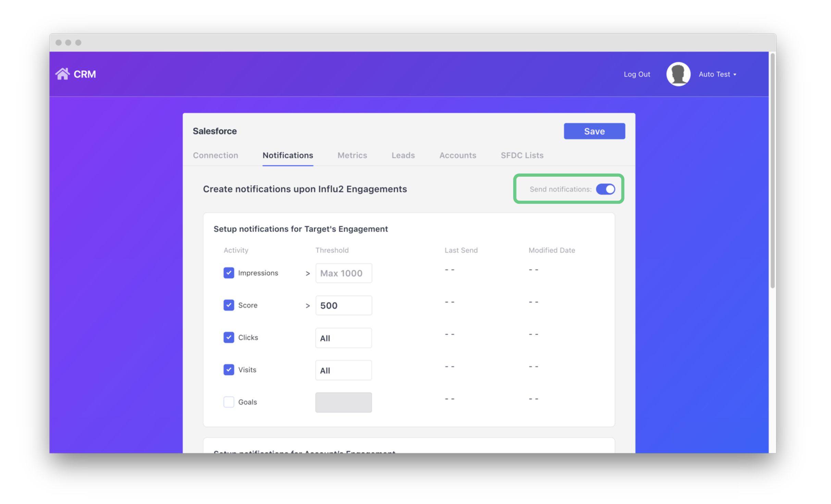This screenshot has width=831, height=504.
Task: Open the Auto Test user dropdown
Action: point(717,74)
